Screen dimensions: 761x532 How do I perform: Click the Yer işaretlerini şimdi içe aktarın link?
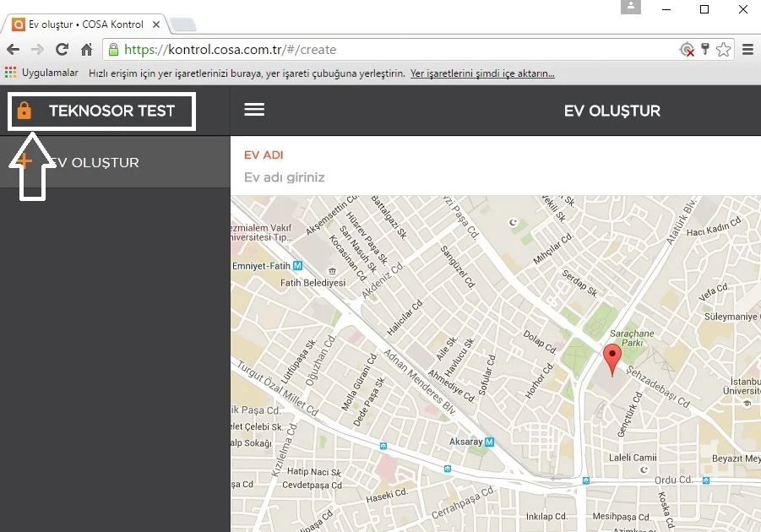[482, 73]
